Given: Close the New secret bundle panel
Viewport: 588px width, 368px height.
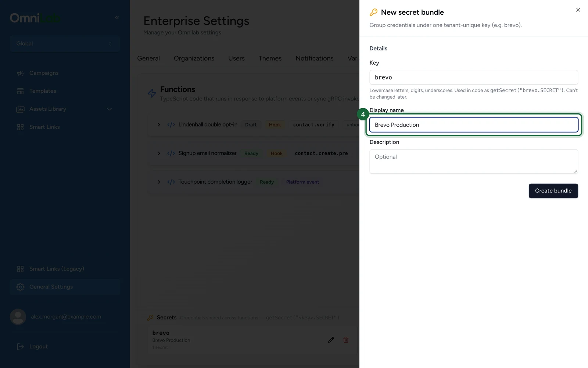Looking at the screenshot, I should [x=578, y=10].
